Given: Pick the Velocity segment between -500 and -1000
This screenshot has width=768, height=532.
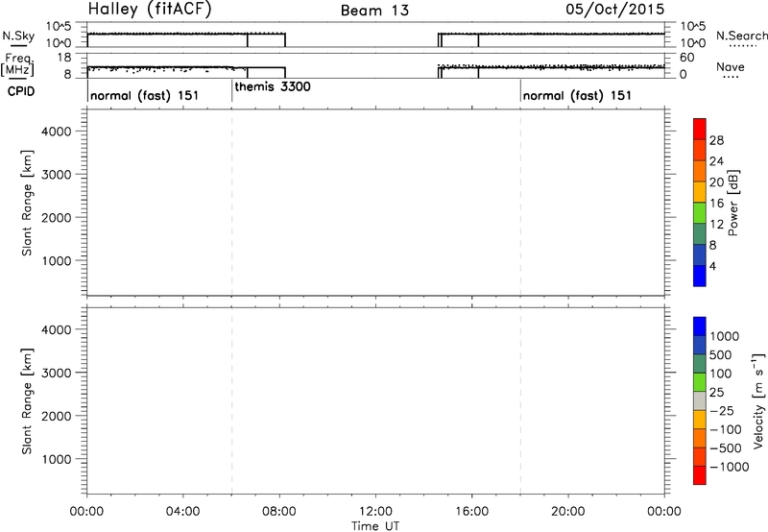Looking at the screenshot, I should click(700, 456).
